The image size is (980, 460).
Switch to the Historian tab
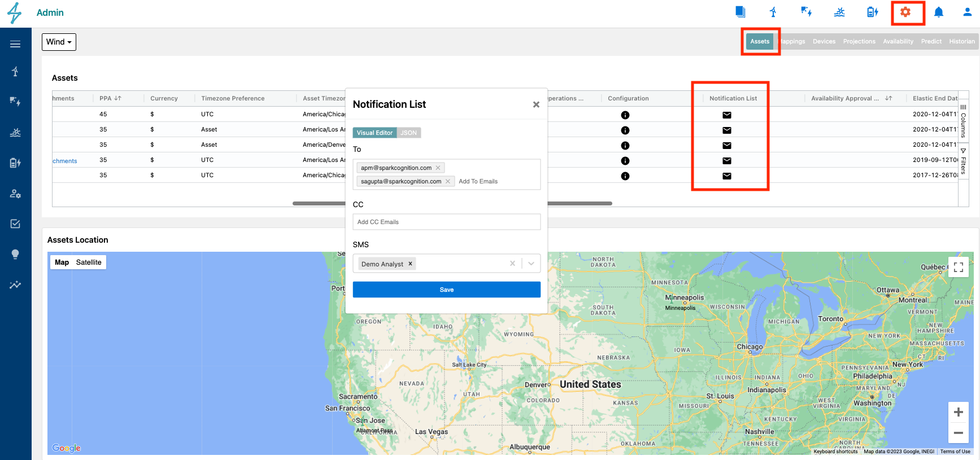point(961,41)
